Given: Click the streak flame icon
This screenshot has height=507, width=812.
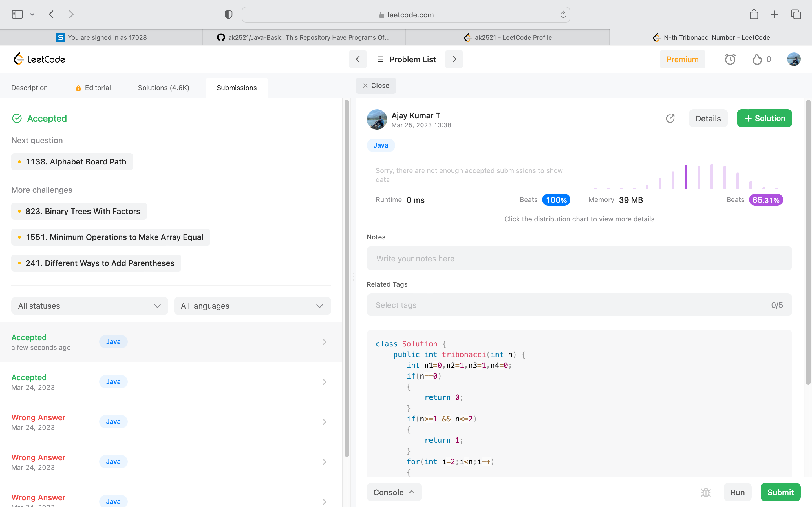Looking at the screenshot, I should pyautogui.click(x=757, y=59).
